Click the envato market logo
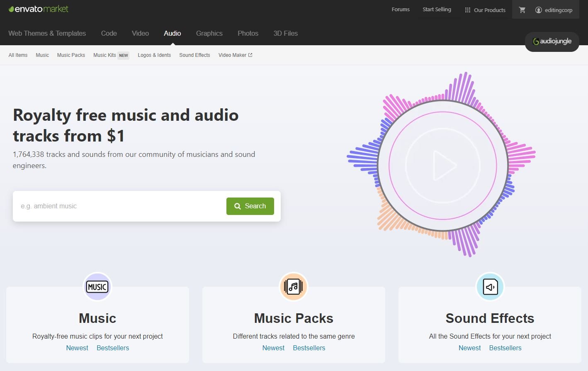588x371 pixels. pos(38,8)
